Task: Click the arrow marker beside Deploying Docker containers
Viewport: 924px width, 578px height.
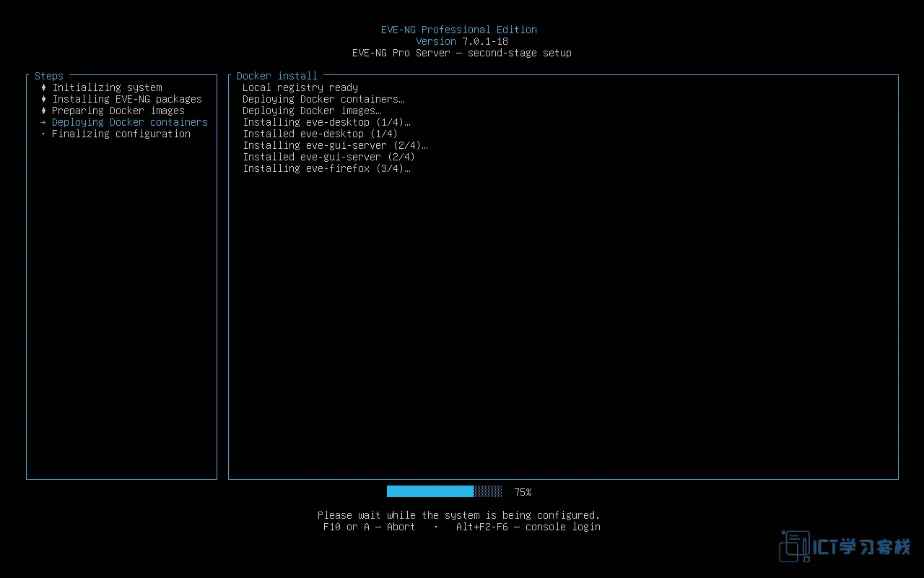Action: point(43,122)
